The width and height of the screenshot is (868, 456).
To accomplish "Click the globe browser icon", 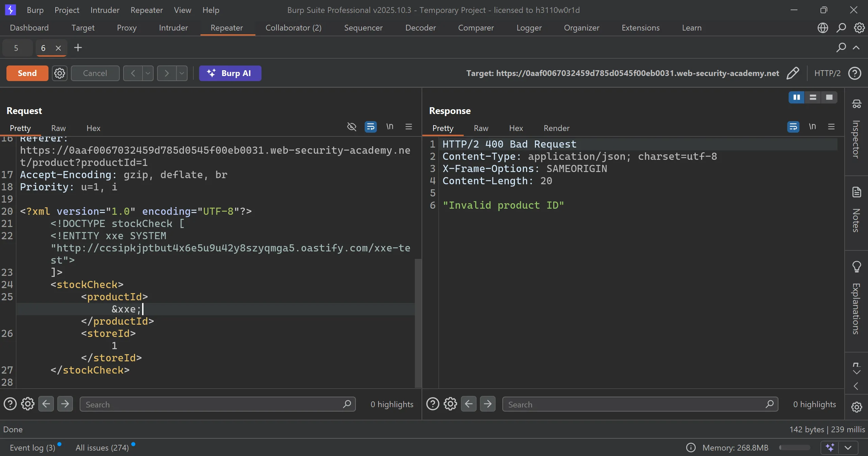I will point(823,28).
